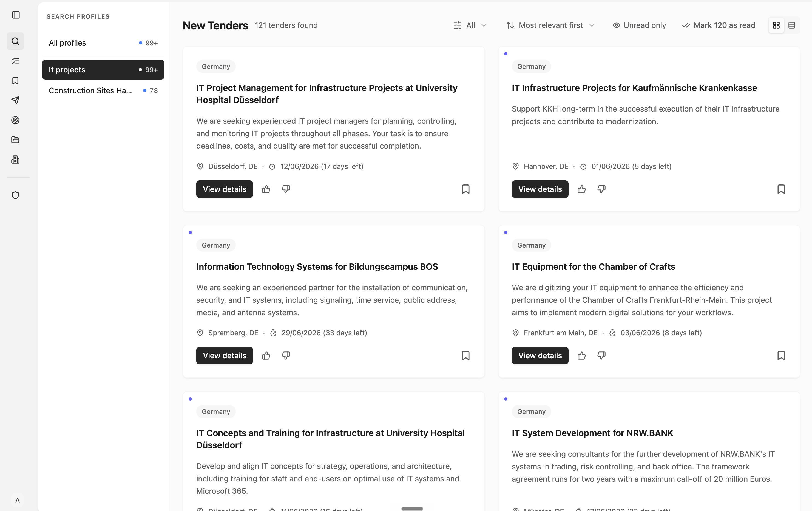This screenshot has height=511, width=812.
Task: Open the All filter dropdown
Action: pyautogui.click(x=470, y=25)
